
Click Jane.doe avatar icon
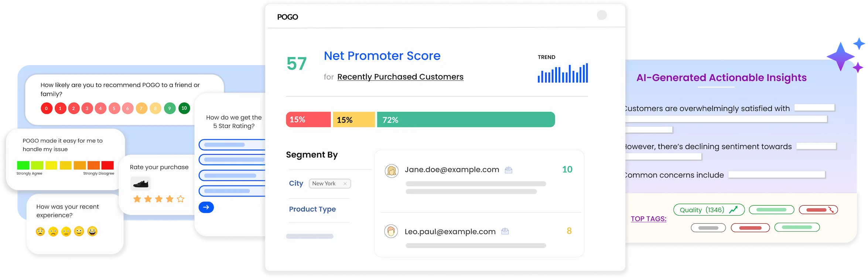tap(392, 171)
